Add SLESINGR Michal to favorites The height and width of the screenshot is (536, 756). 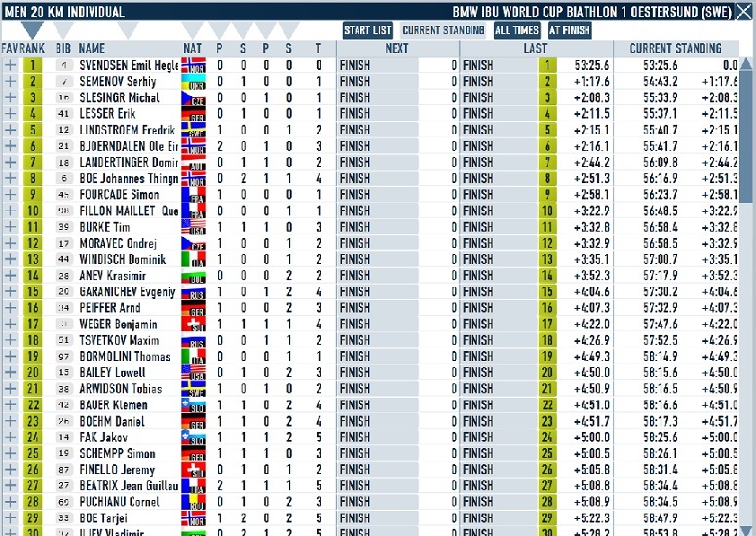pos(10,97)
